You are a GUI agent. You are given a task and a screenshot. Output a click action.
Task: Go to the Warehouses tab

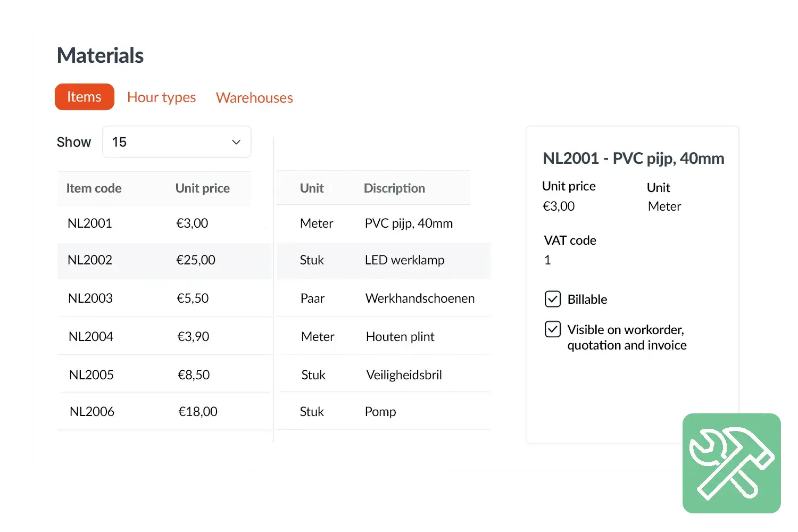[254, 98]
